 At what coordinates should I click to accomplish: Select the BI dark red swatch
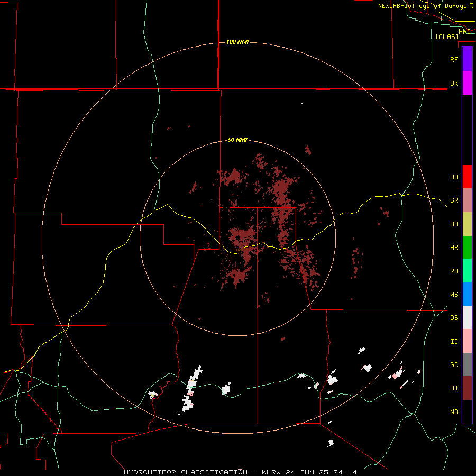(x=467, y=388)
